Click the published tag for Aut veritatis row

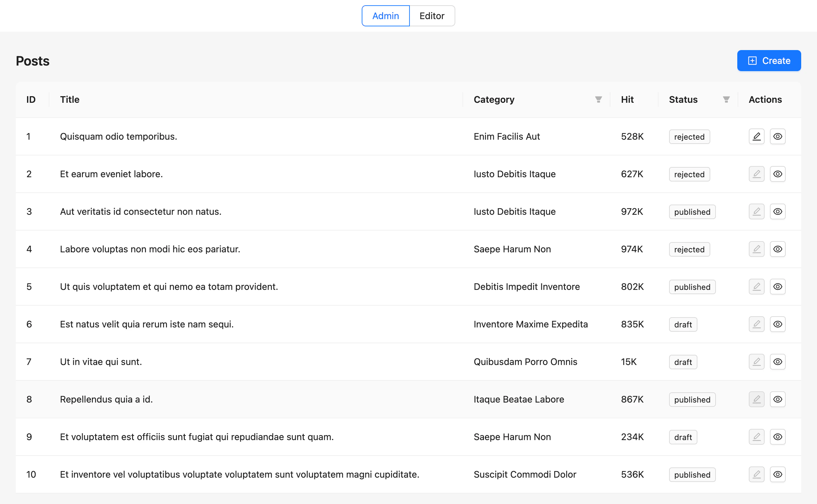tap(692, 212)
